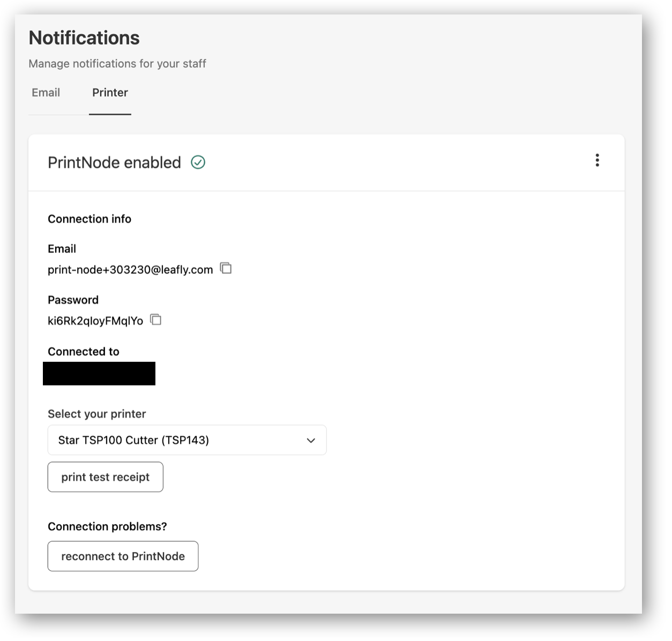Viewport: 672px width, 641px height.
Task: Open the three-dot options menu
Action: [597, 160]
